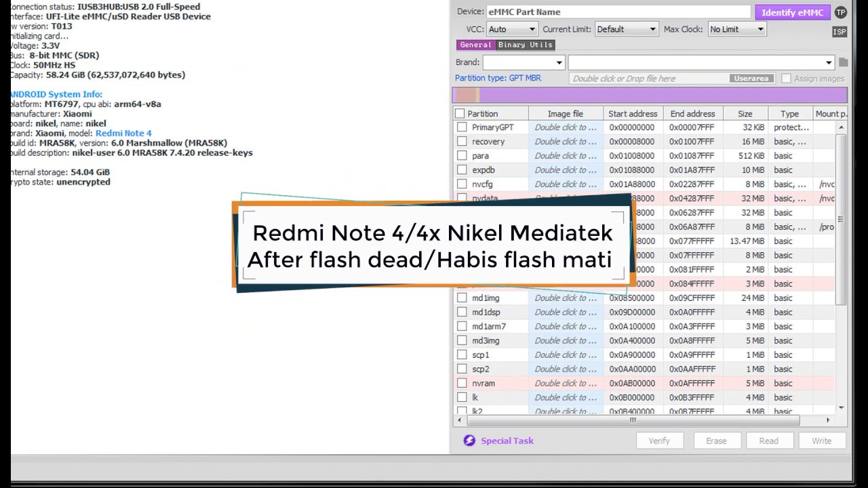
Task: Click start address 0x01008000 for para
Action: click(x=632, y=155)
